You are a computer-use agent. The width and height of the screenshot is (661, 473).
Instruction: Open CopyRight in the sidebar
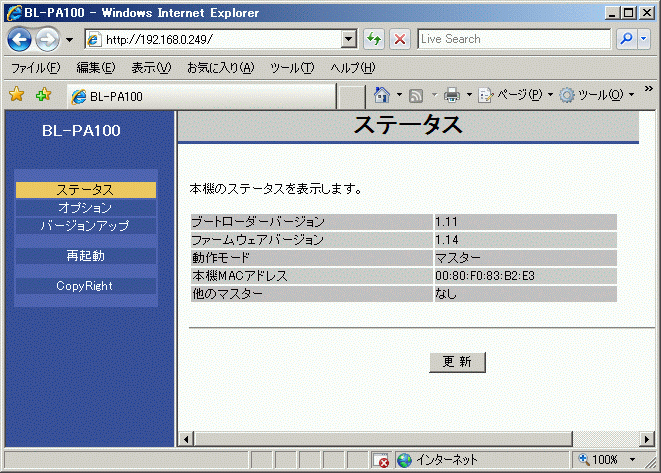[86, 286]
